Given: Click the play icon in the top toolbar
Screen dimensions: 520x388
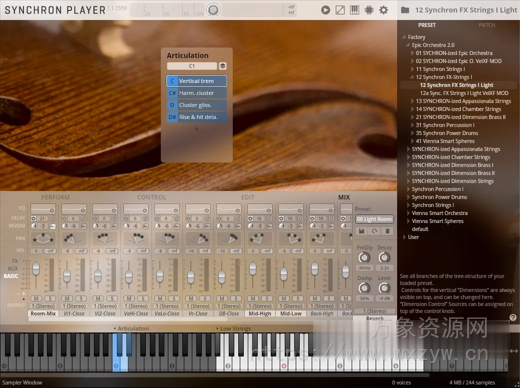Looking at the screenshot, I should (x=325, y=10).
